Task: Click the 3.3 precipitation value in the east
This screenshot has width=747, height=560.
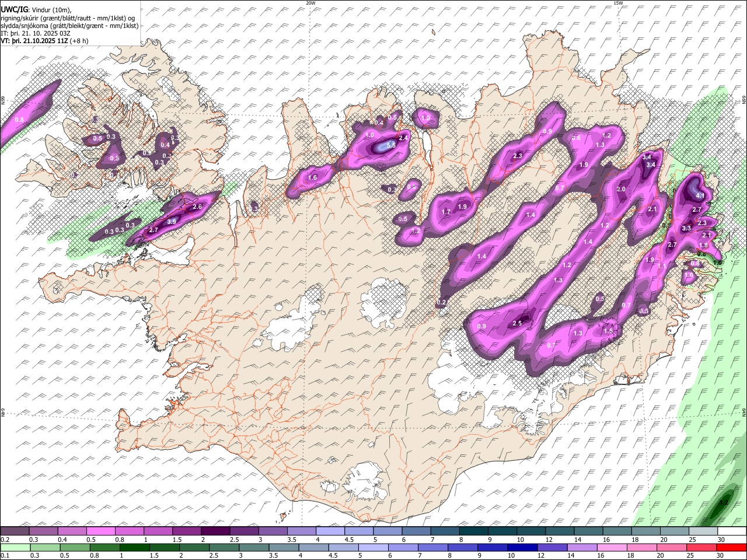Action: pyautogui.click(x=686, y=228)
